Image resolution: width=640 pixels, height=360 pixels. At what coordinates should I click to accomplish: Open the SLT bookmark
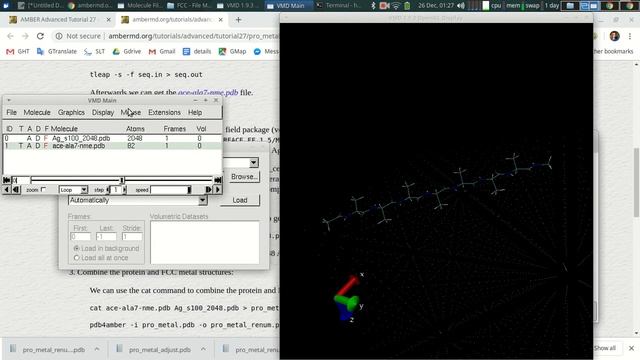(x=94, y=51)
